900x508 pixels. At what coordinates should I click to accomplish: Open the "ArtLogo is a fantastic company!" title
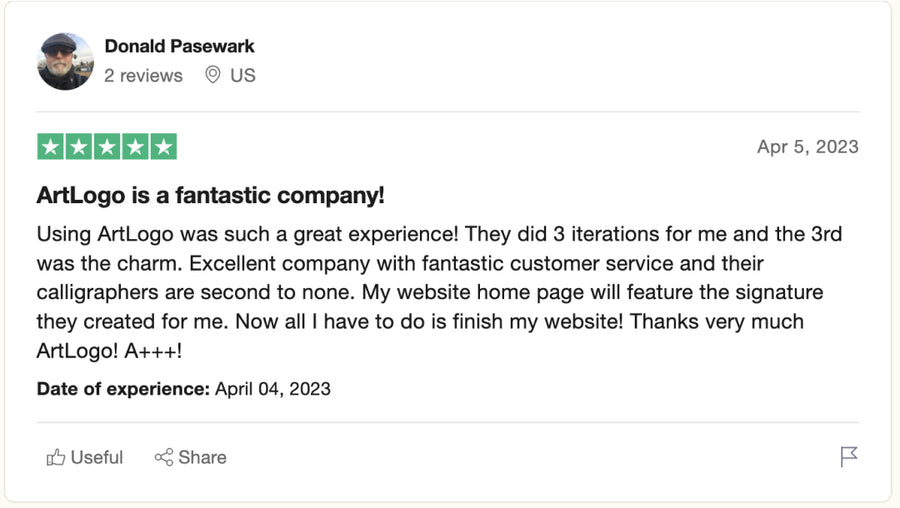pos(210,195)
